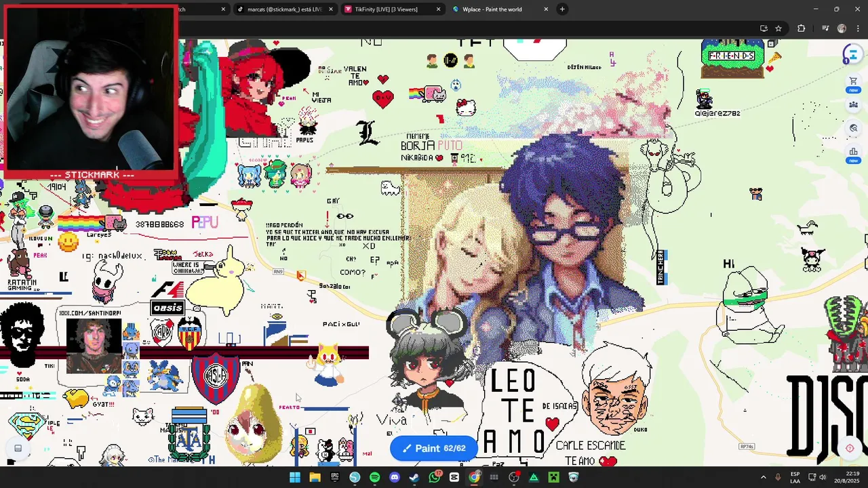Open the info button at bottom-left of map
868x488 pixels.
click(18, 448)
